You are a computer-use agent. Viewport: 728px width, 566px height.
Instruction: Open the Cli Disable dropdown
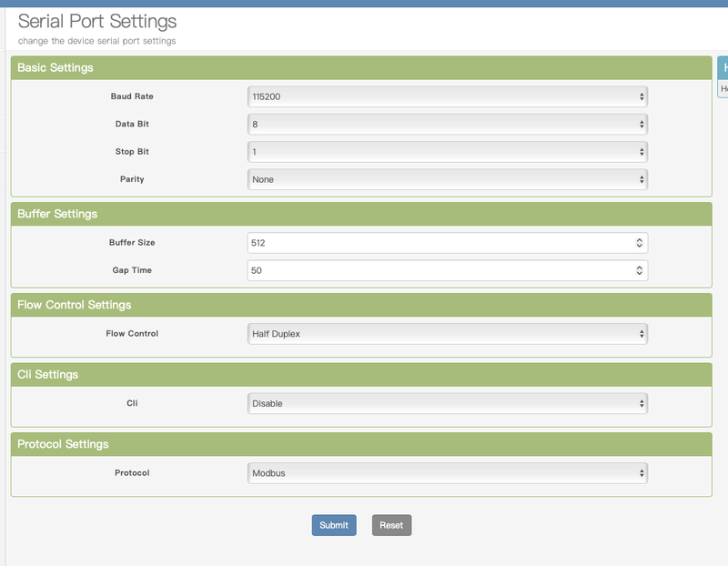pyautogui.click(x=447, y=403)
